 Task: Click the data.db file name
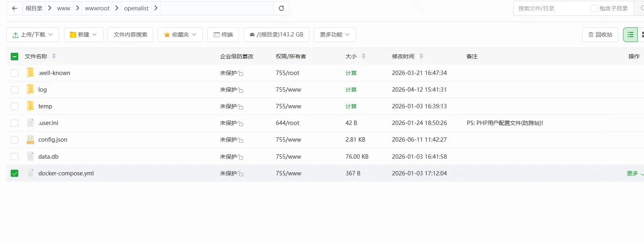(48, 157)
